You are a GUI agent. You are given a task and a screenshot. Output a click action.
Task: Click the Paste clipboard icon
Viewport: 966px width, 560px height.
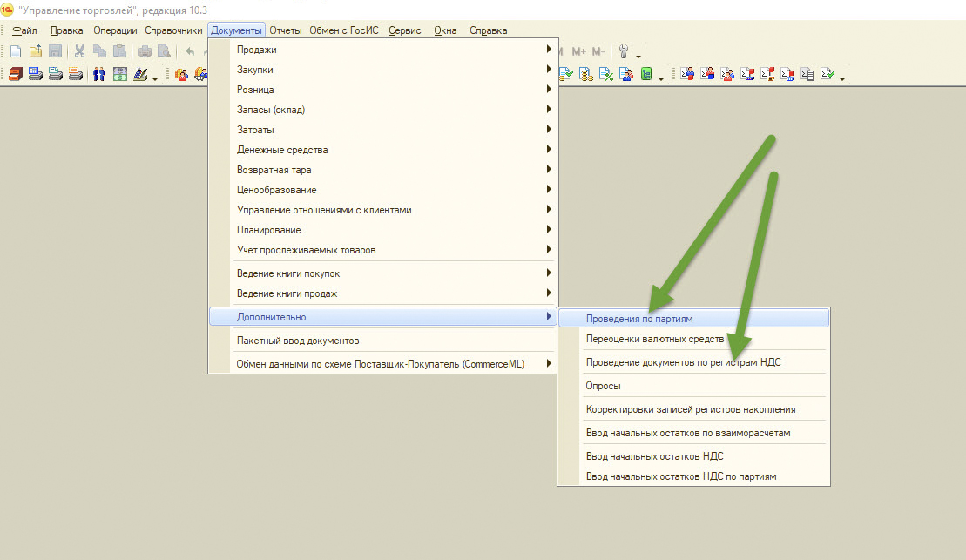point(119,51)
